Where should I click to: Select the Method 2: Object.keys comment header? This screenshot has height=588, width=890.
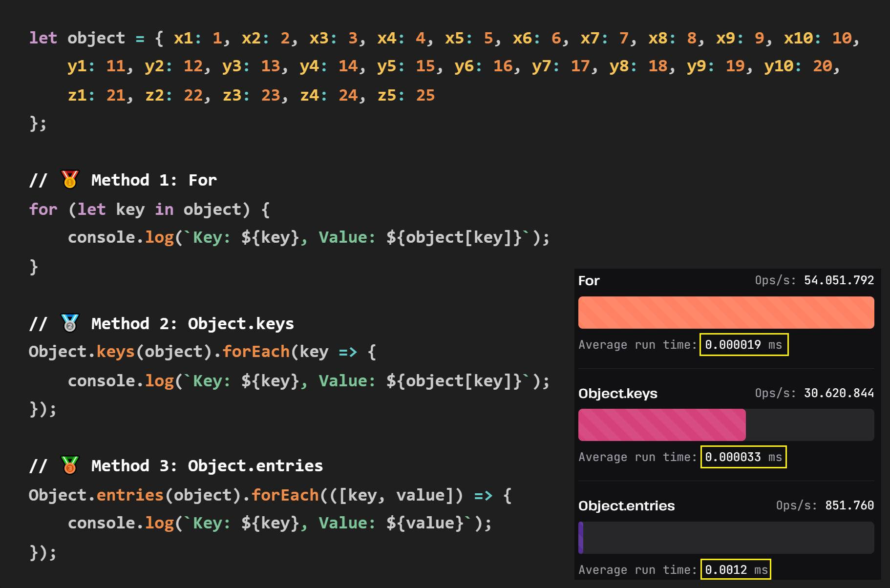pos(192,323)
